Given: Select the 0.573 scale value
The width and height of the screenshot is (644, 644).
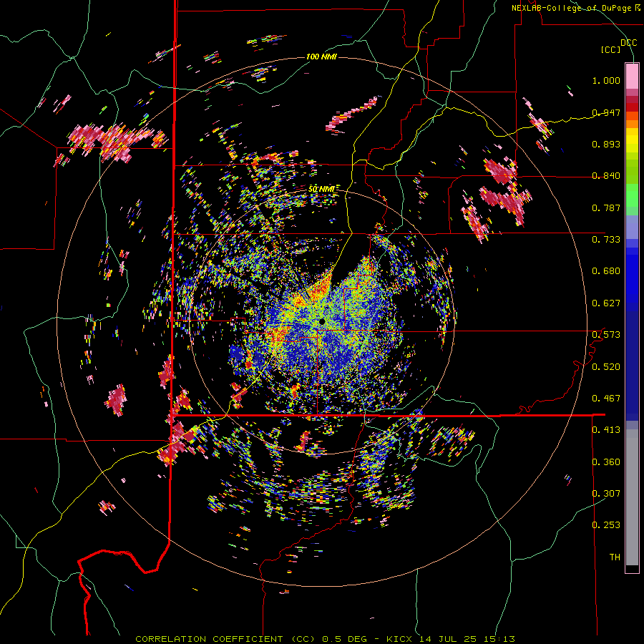Looking at the screenshot, I should tap(606, 335).
